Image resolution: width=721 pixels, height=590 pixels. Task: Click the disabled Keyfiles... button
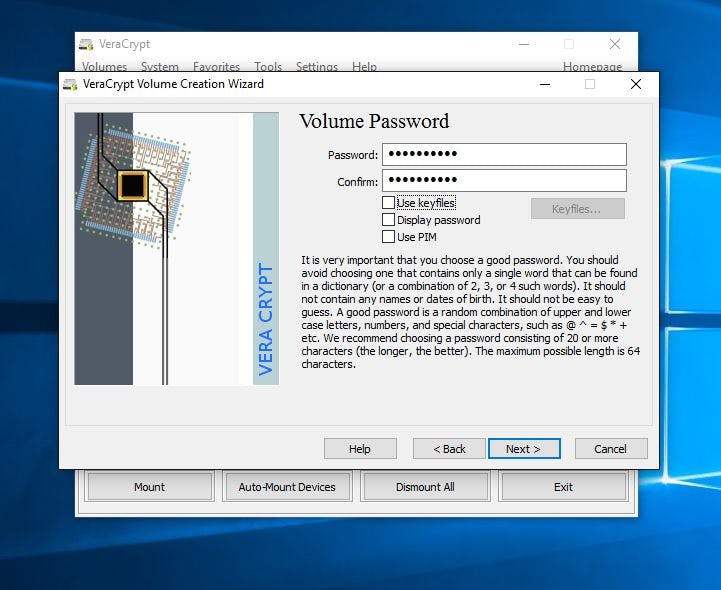578,209
